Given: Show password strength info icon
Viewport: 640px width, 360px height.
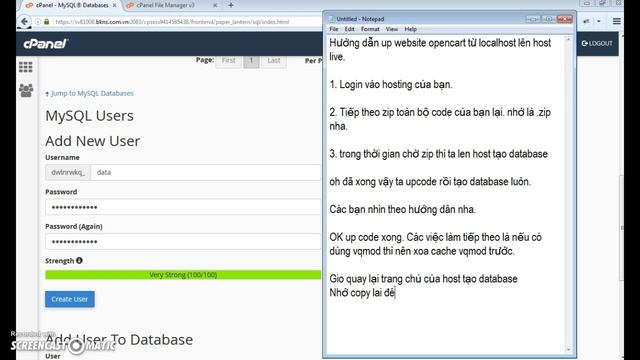Looking at the screenshot, I should point(79,260).
